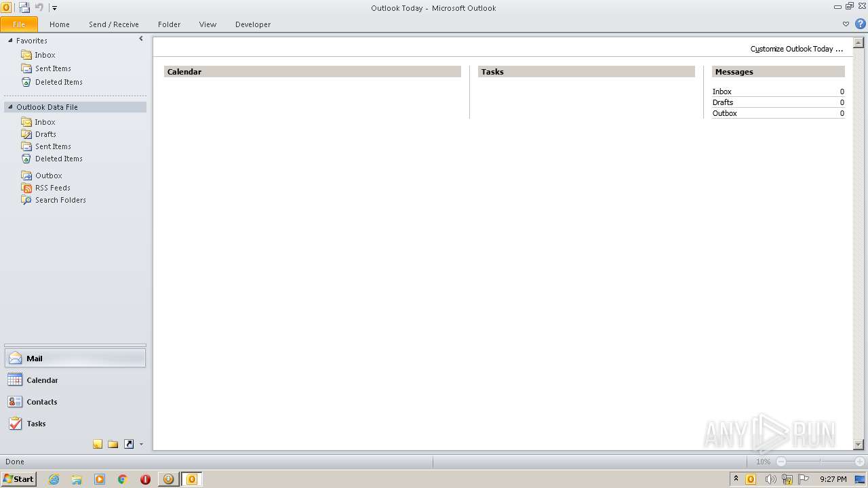Open the Drafts folder

click(45, 134)
